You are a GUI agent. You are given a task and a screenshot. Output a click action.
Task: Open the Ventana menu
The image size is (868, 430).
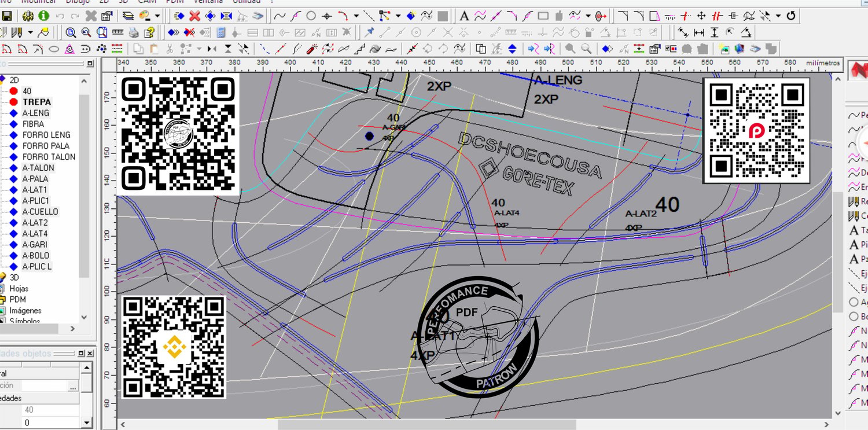click(208, 2)
